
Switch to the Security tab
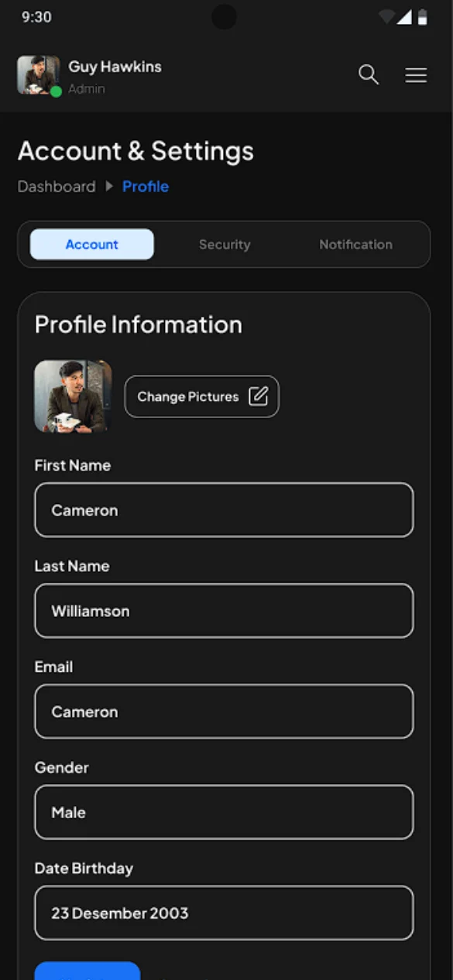point(225,244)
